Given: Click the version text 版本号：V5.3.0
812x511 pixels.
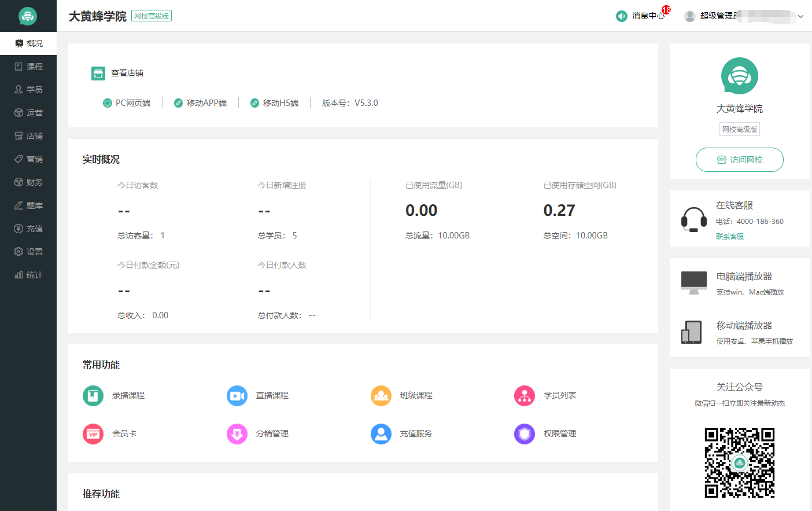Looking at the screenshot, I should click(x=350, y=103).
